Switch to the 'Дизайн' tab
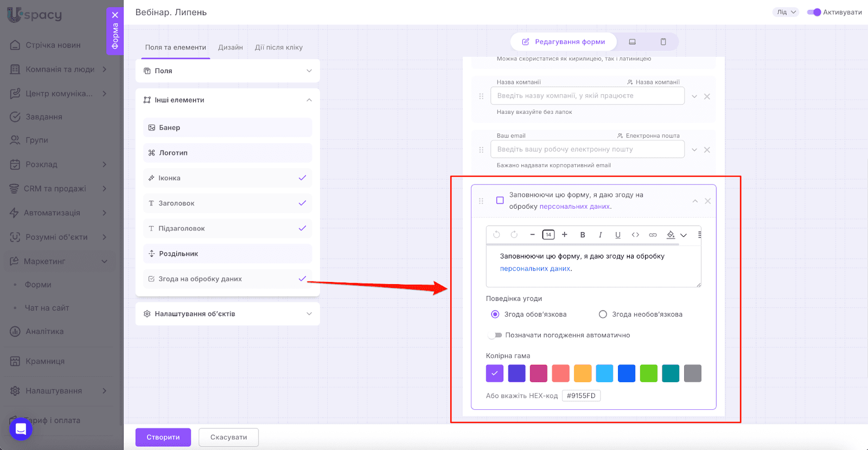This screenshot has height=450, width=868. (x=231, y=48)
